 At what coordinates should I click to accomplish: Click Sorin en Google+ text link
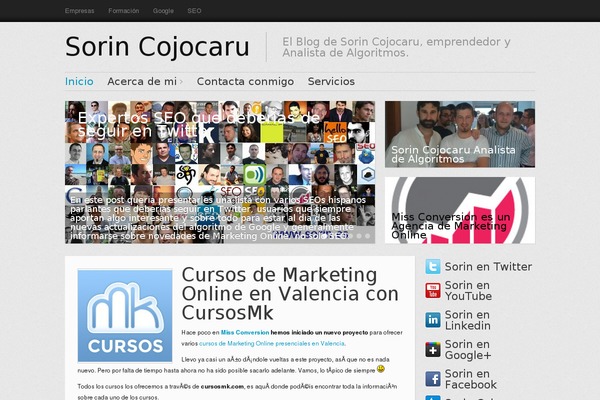[468, 349]
